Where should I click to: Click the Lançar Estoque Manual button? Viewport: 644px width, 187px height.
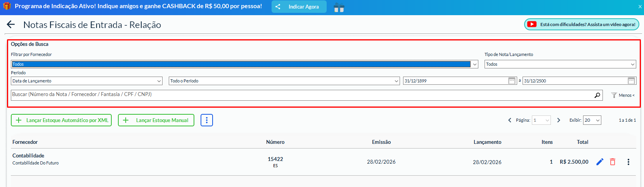[156, 120]
